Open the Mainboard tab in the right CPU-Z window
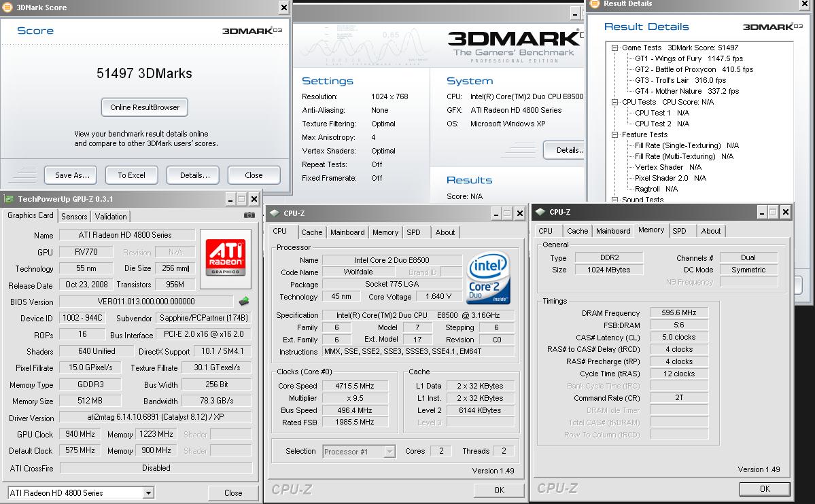Viewport: 815px width, 504px height. pyautogui.click(x=613, y=231)
